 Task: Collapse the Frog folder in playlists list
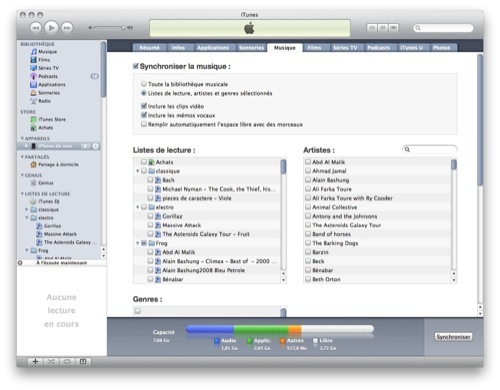point(137,243)
